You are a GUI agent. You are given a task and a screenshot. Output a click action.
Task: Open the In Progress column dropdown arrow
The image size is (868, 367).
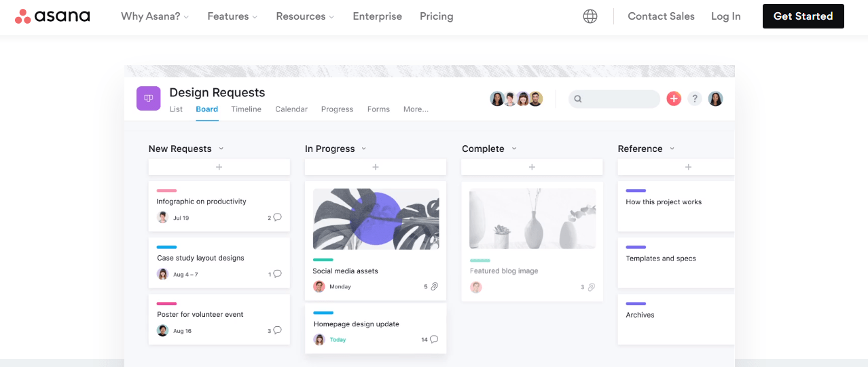tap(364, 149)
